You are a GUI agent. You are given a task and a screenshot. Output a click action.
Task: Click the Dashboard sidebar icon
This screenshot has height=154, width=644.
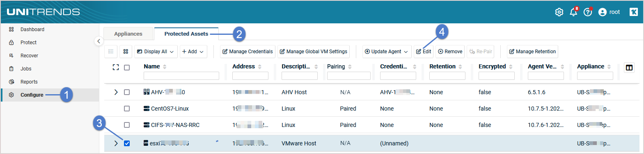click(x=11, y=29)
